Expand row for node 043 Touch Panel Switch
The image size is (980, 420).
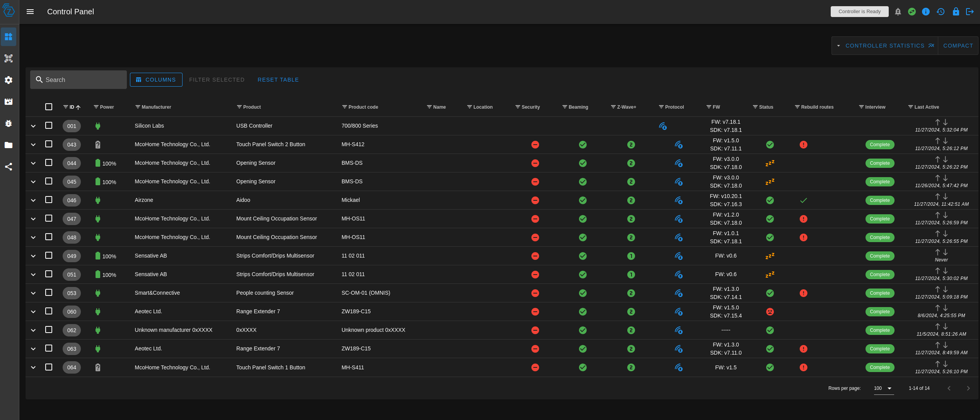pos(33,145)
